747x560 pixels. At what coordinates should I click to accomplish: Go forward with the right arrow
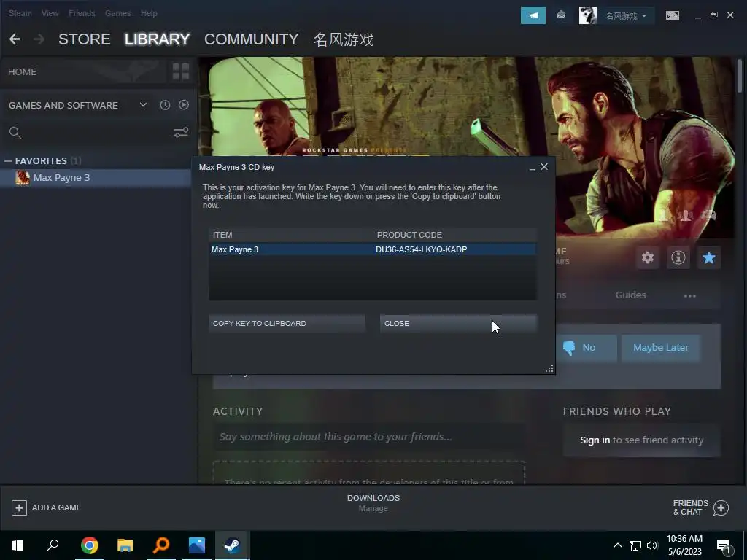point(39,39)
